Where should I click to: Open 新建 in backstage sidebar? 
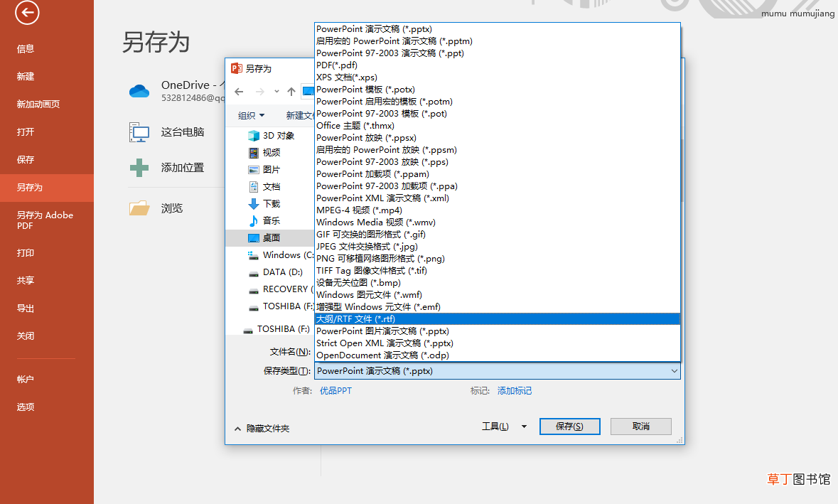tap(46, 77)
